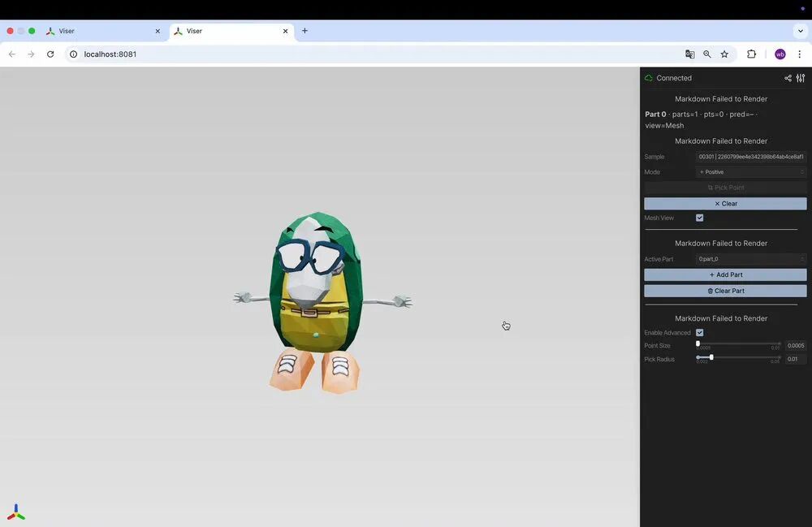Click the Viser axes logo in the viewport corner

tap(16, 512)
